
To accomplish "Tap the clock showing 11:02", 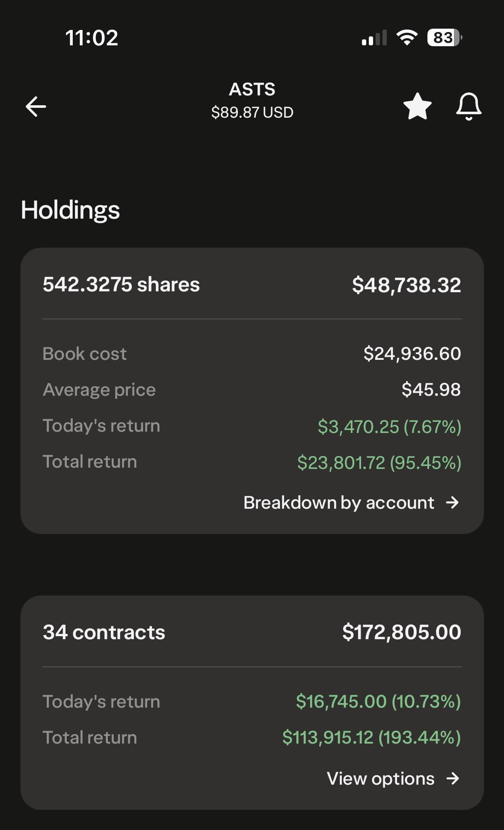I will 92,38.
